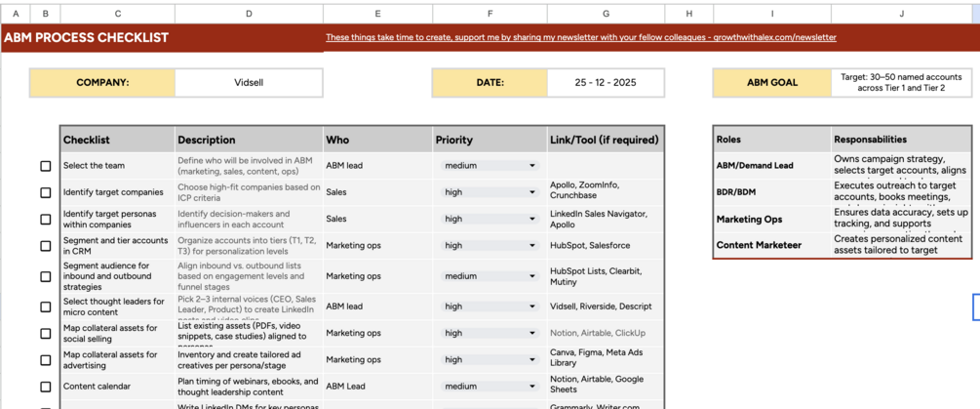
Task: Click the ABM PROCESS CHECKLIST title
Action: click(x=86, y=37)
